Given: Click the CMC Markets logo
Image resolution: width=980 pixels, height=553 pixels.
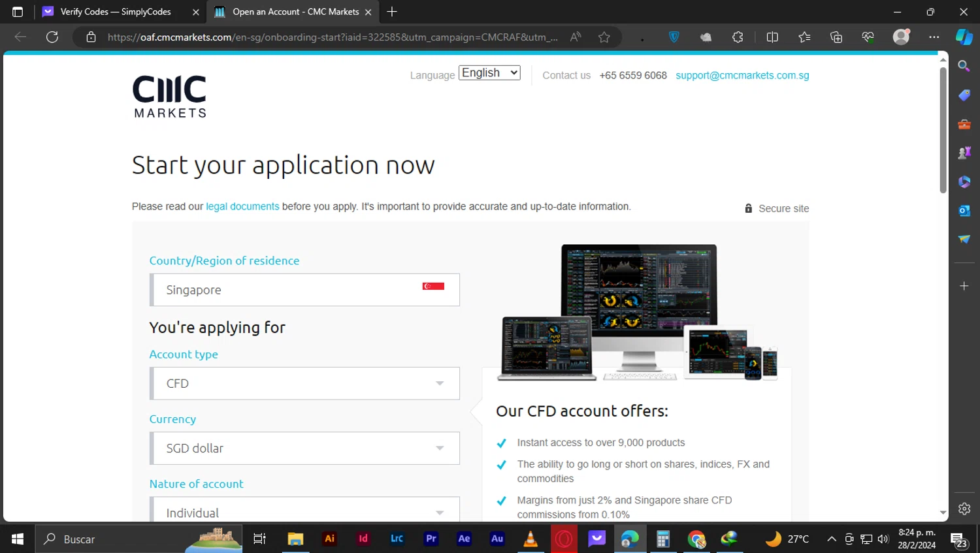Looking at the screenshot, I should [170, 96].
